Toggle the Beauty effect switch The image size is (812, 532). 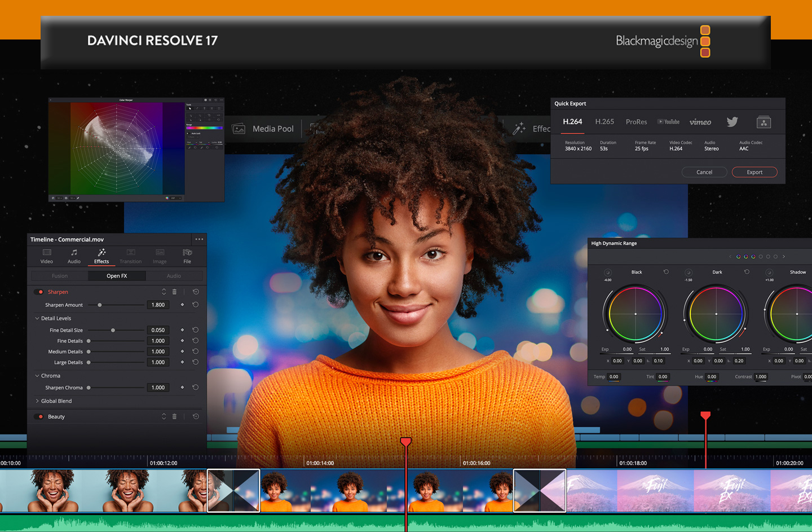(39, 416)
